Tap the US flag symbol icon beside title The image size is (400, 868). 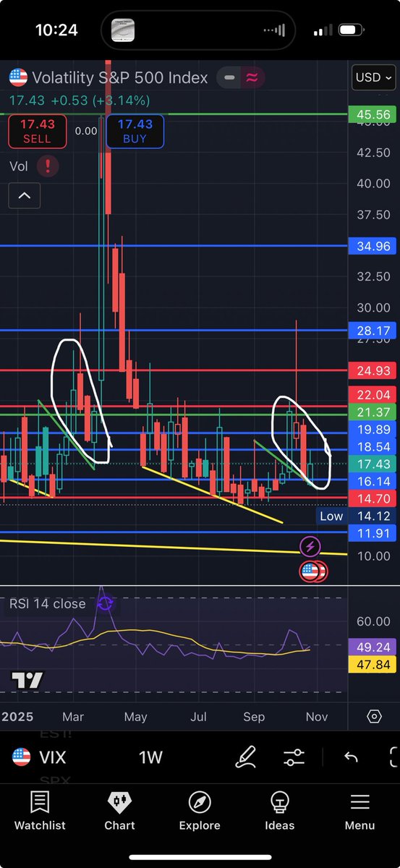[x=18, y=77]
